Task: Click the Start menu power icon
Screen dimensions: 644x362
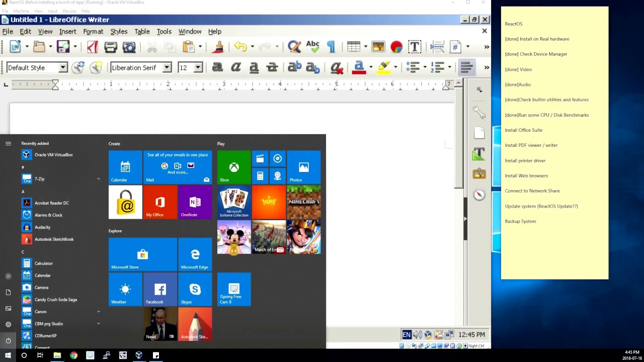Action: pyautogui.click(x=8, y=340)
